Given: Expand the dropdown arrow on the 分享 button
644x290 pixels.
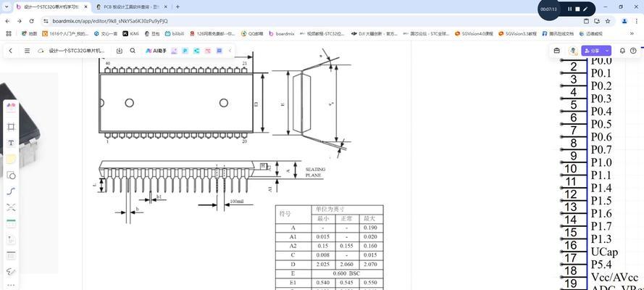Looking at the screenshot, I should tap(607, 51).
